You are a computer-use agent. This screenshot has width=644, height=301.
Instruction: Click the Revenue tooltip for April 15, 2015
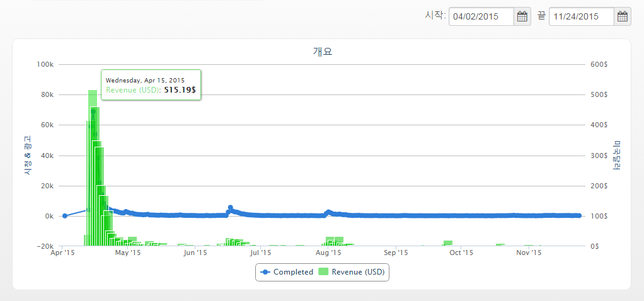(151, 85)
